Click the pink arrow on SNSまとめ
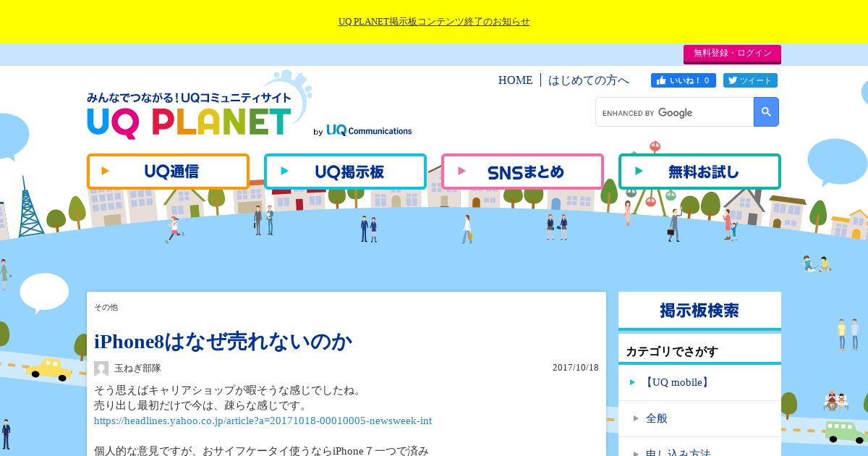868x456 pixels. [x=462, y=172]
